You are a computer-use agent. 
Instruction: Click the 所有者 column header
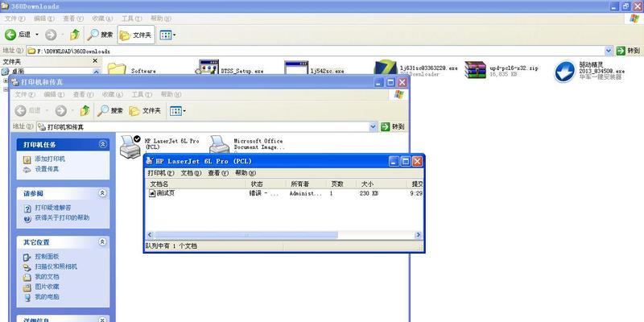(307, 184)
